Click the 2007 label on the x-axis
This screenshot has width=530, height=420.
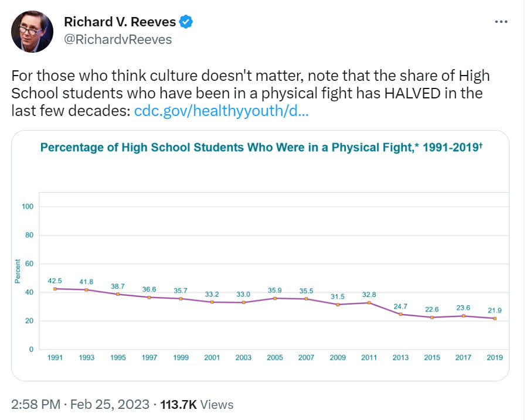[x=306, y=357]
